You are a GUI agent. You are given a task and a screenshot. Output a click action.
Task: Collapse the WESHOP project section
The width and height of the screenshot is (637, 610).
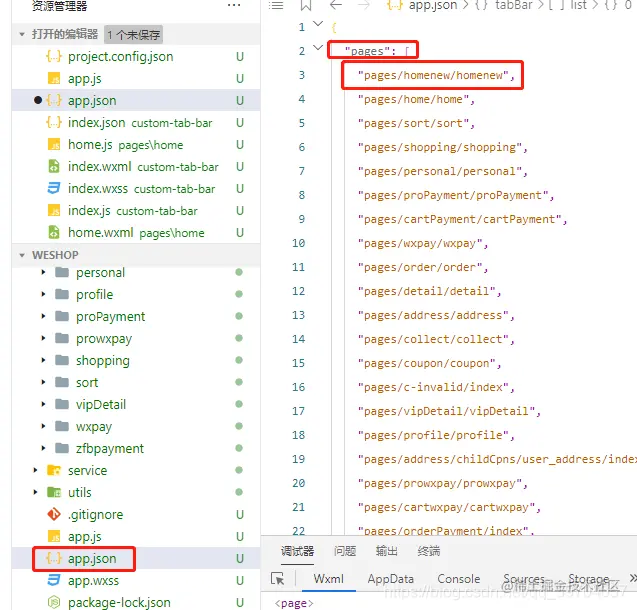click(x=22, y=255)
